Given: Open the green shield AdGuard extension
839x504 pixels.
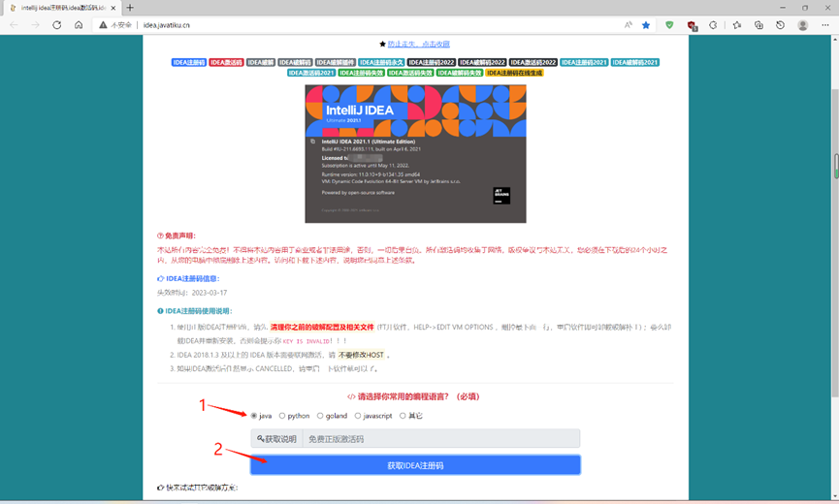Looking at the screenshot, I should click(x=669, y=25).
